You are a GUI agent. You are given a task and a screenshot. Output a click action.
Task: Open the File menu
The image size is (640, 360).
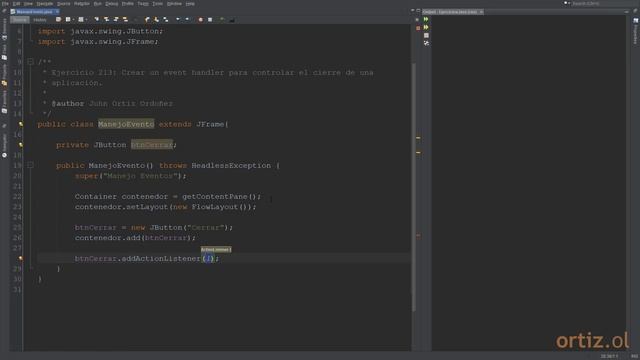point(5,4)
